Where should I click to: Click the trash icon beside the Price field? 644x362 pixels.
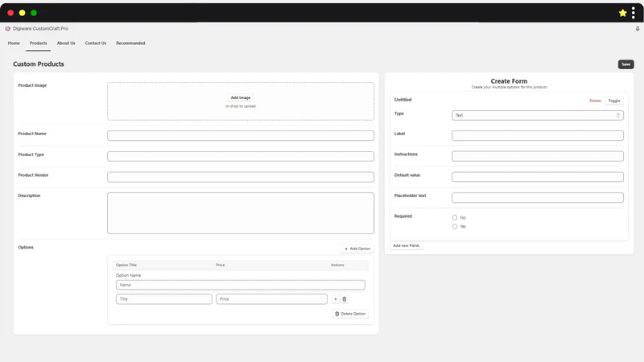coord(345,299)
